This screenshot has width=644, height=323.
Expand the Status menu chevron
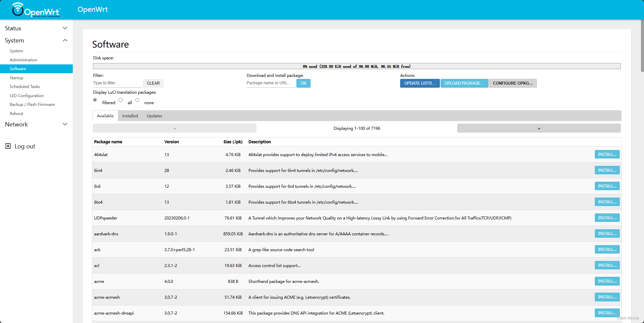[65, 28]
